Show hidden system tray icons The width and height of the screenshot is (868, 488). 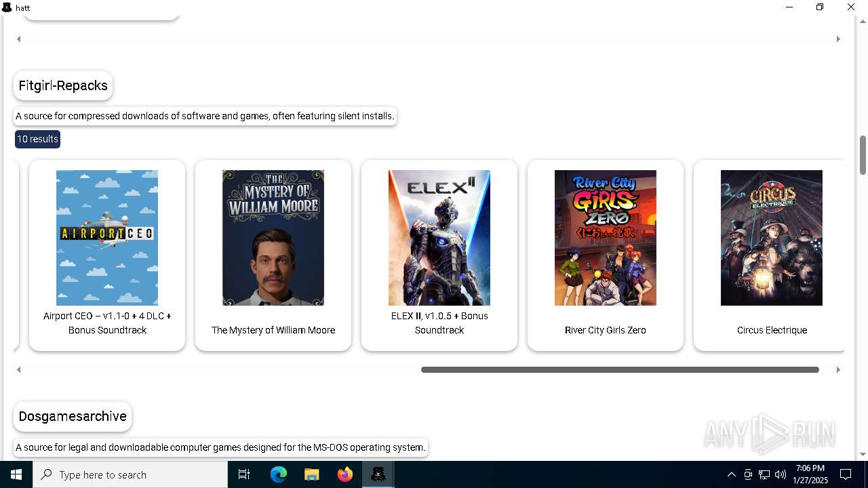tap(731, 474)
